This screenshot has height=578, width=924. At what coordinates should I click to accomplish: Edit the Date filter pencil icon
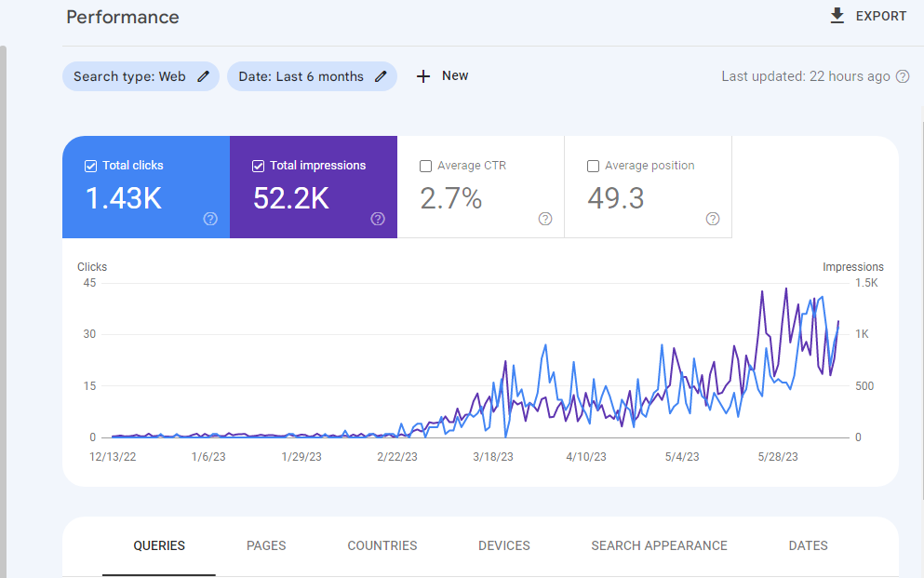[x=382, y=76]
